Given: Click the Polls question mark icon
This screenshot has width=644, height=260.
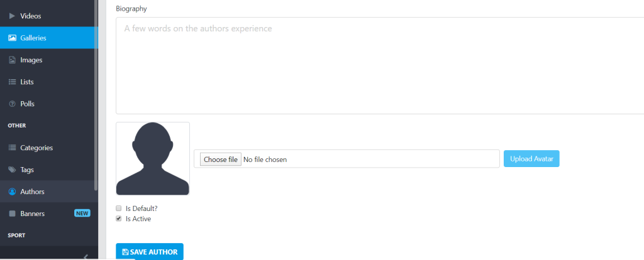Looking at the screenshot, I should click(x=13, y=104).
